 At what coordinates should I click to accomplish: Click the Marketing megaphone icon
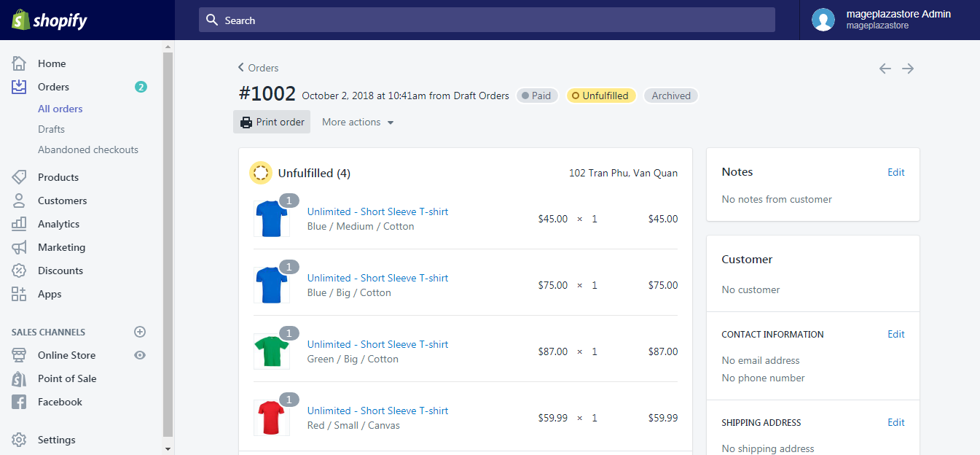[x=19, y=247]
